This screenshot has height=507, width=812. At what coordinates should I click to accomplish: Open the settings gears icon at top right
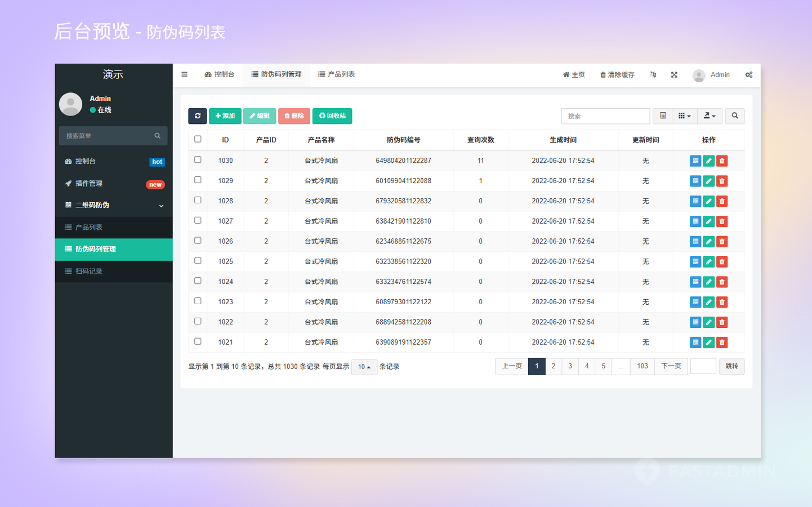coord(749,75)
